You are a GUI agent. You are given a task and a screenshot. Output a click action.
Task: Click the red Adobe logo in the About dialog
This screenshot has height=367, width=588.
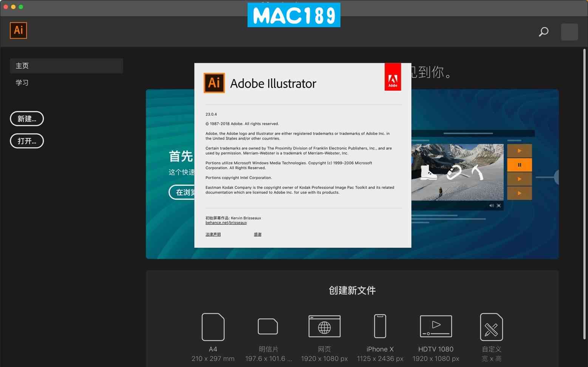tap(393, 77)
